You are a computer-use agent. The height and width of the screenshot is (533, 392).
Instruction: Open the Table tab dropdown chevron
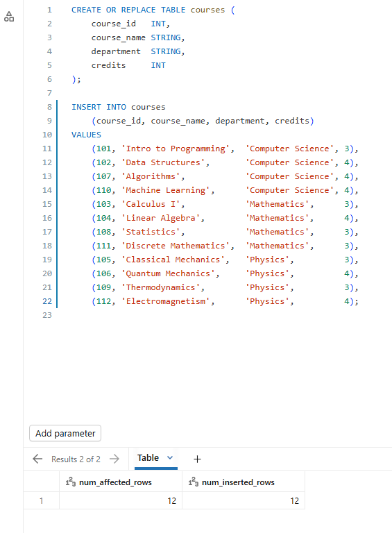(x=170, y=458)
